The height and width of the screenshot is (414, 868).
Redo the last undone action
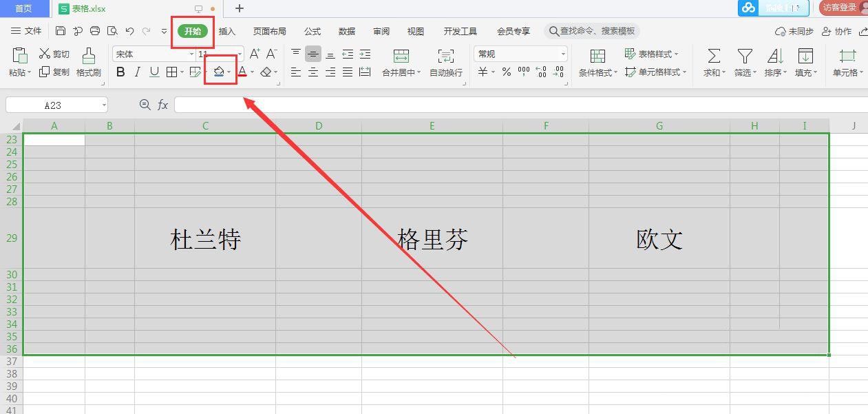[146, 31]
